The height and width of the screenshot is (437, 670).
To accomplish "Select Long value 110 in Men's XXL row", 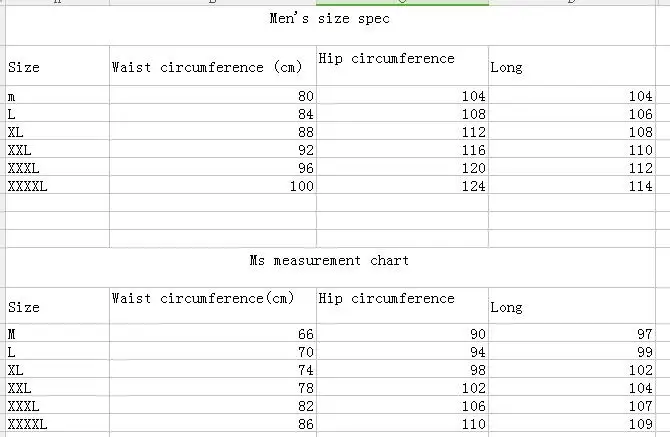I will click(572, 149).
